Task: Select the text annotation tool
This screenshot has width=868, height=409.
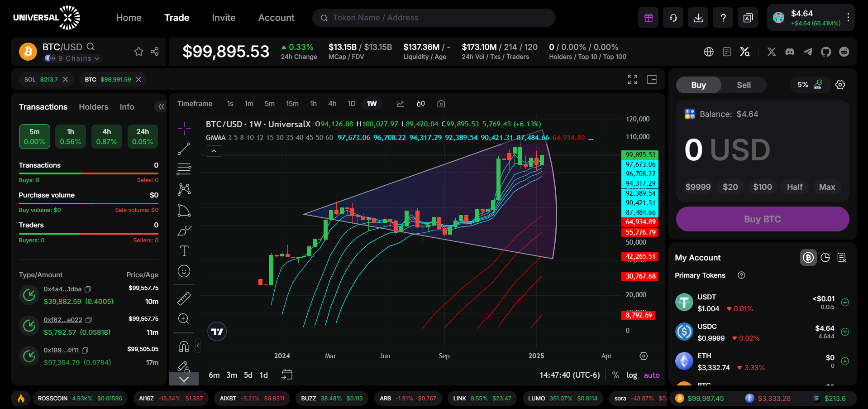Action: tap(184, 250)
